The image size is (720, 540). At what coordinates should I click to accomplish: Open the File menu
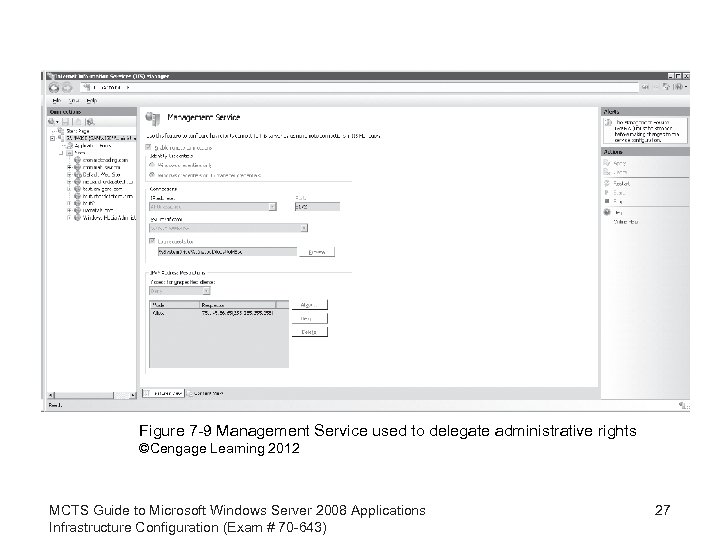coord(56,101)
